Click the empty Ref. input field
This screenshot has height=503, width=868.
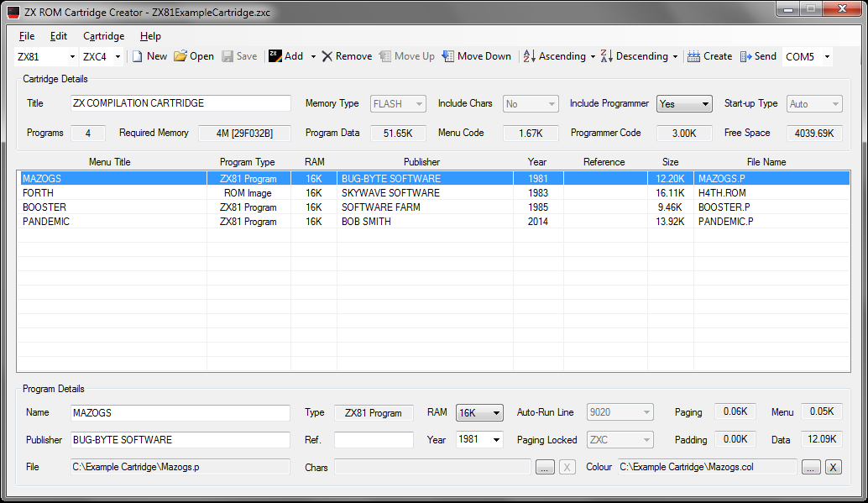(374, 440)
